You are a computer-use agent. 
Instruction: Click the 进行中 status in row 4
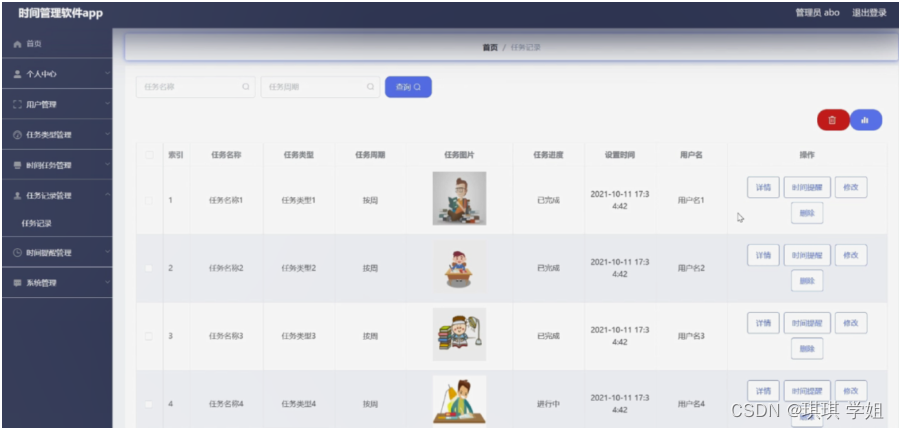click(548, 404)
